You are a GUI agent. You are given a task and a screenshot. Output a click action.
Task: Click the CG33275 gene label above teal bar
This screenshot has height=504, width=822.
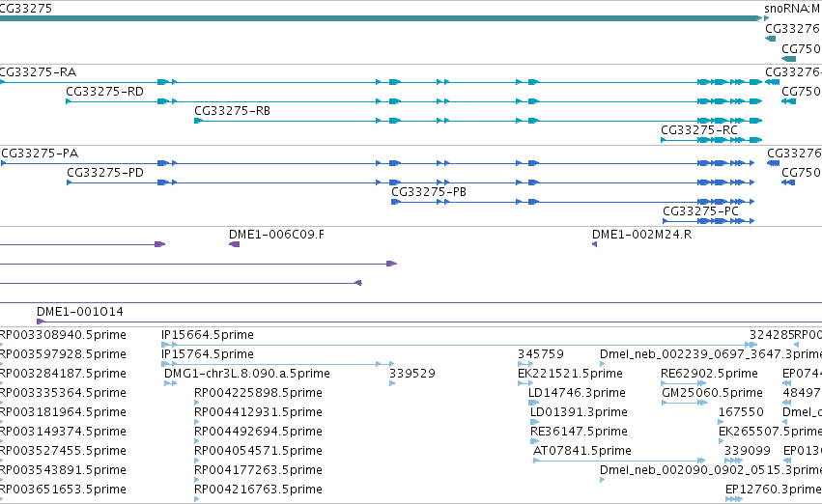26,9
